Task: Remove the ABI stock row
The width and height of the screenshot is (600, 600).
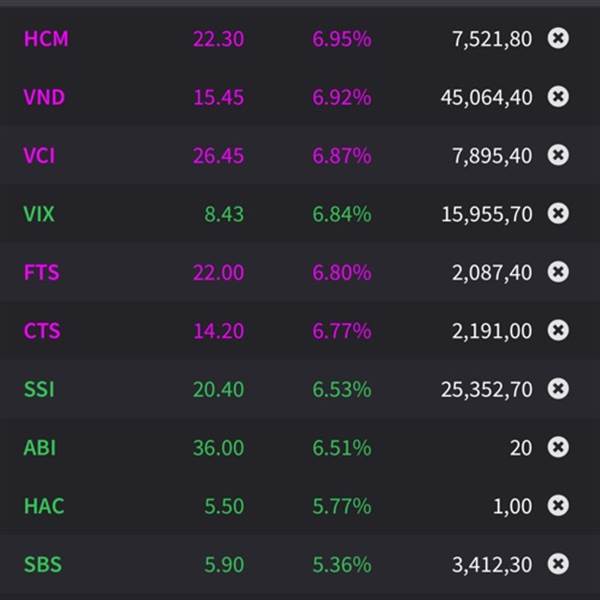Action: point(558,447)
